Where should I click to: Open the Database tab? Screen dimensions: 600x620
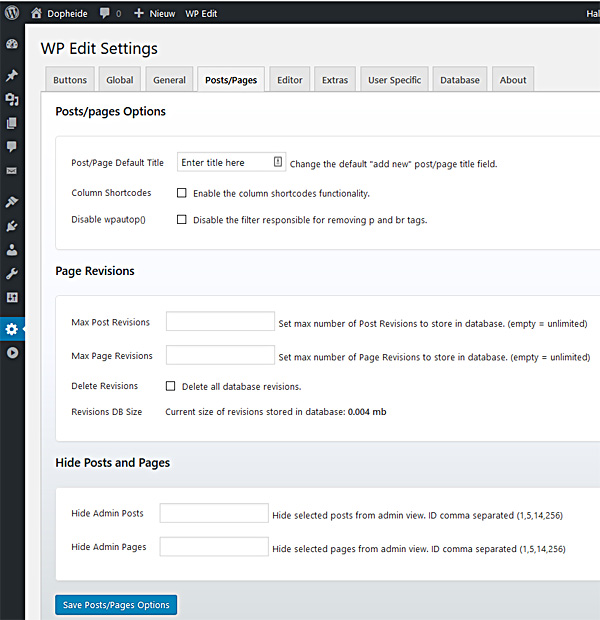click(460, 80)
